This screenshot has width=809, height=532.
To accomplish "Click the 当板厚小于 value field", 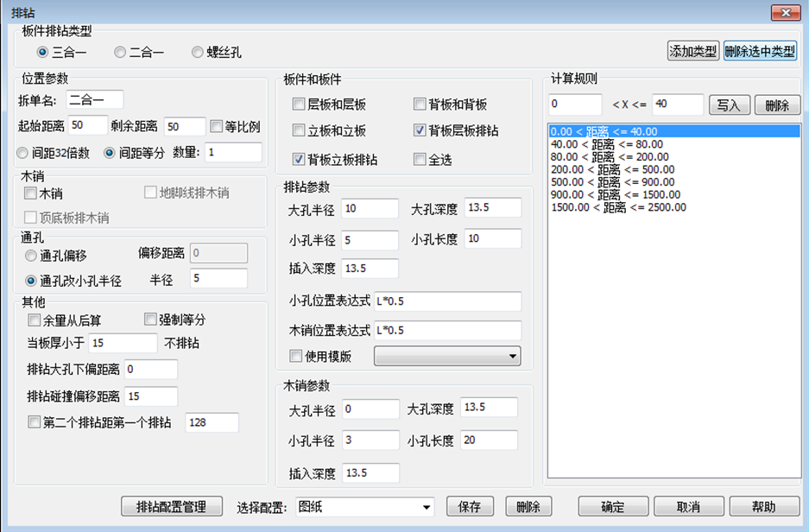I will coord(123,343).
